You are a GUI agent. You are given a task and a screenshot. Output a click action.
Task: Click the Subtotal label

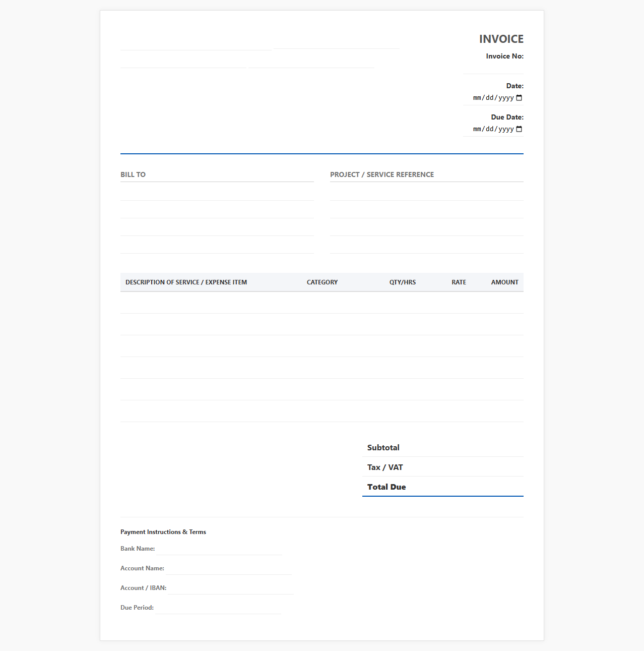[x=383, y=447]
